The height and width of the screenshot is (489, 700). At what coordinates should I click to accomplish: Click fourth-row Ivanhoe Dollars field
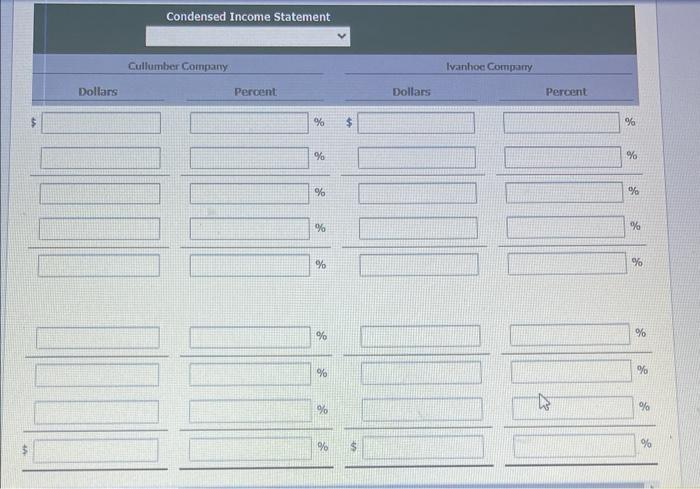tap(418, 228)
